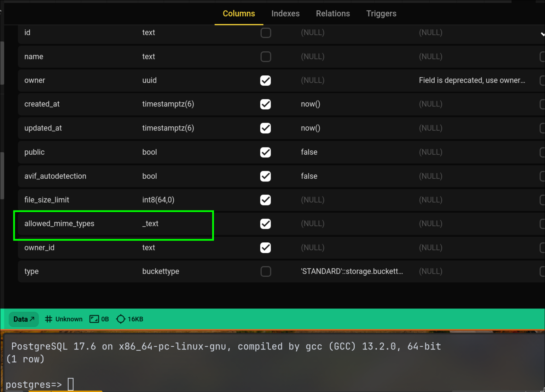545x392 pixels.
Task: Click the bool type of public
Action: [x=150, y=152]
